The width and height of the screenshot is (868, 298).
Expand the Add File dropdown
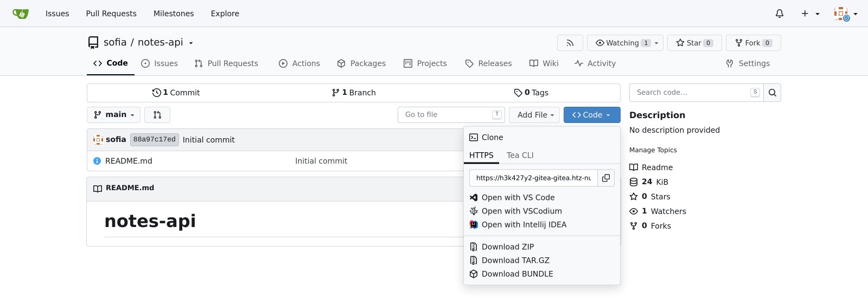point(535,115)
